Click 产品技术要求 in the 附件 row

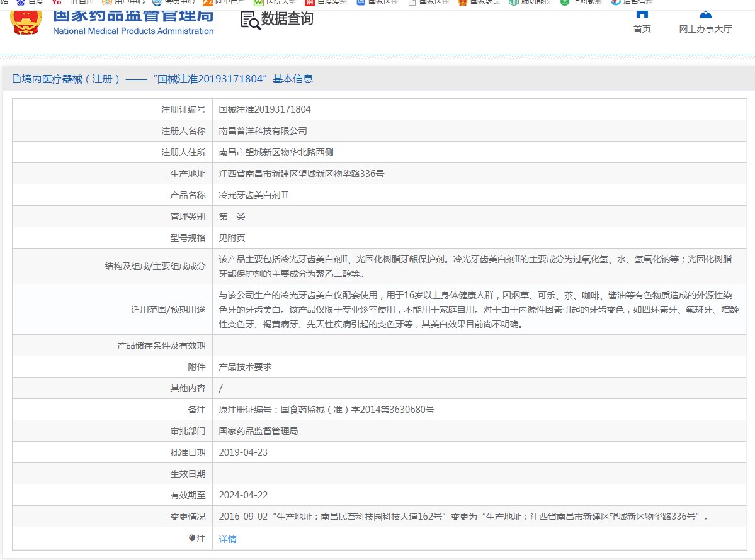point(245,367)
